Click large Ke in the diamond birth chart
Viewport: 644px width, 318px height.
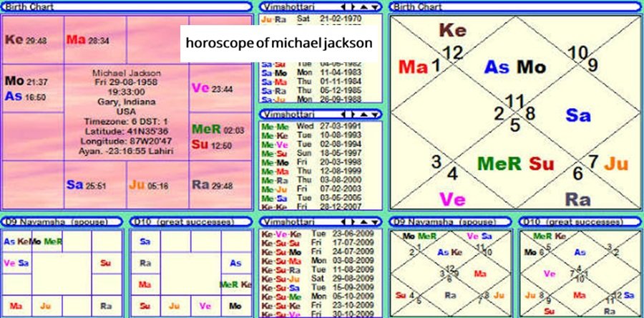[x=453, y=30]
